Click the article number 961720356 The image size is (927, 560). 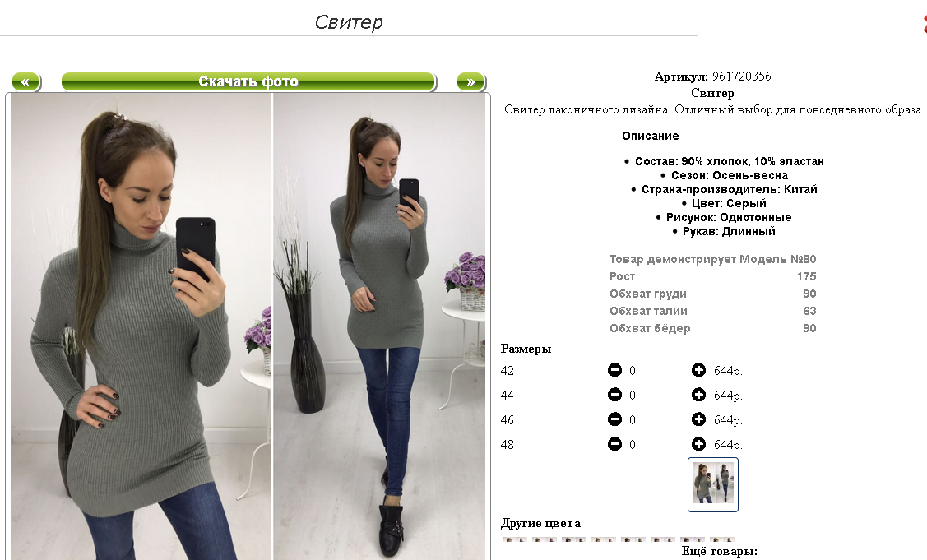(x=741, y=76)
